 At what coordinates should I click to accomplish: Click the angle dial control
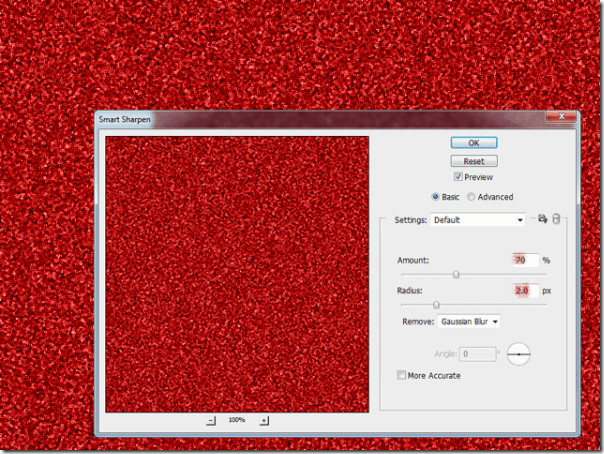click(518, 354)
